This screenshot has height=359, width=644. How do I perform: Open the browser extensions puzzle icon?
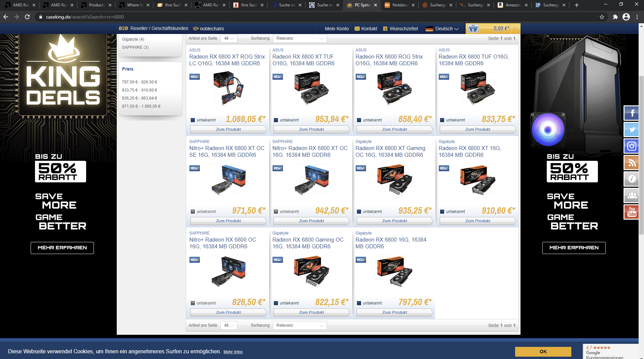[615, 17]
